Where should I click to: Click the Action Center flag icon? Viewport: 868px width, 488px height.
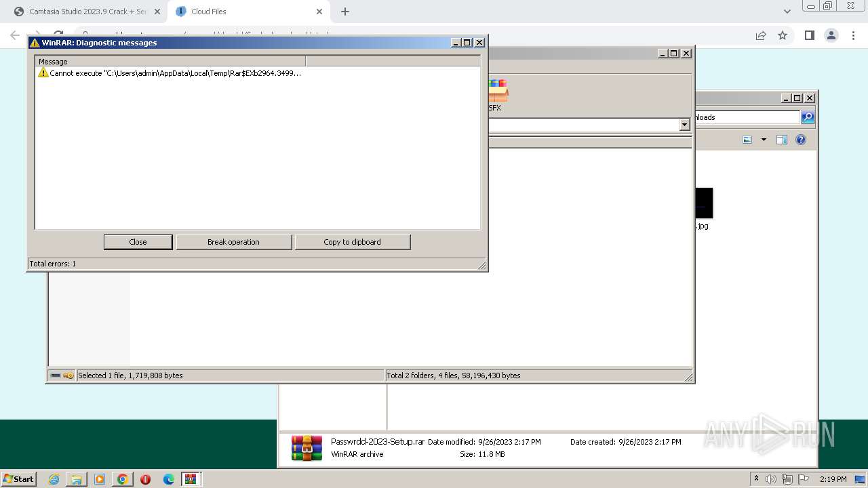pyautogui.click(x=804, y=479)
